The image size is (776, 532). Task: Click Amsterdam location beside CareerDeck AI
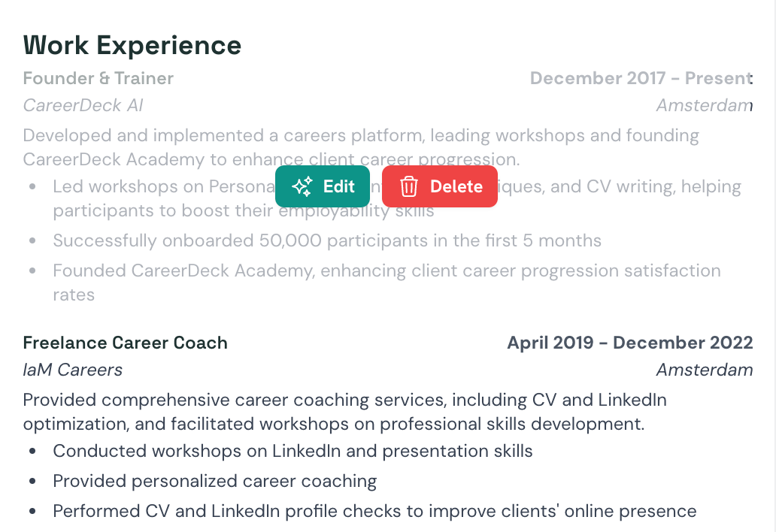coord(704,105)
